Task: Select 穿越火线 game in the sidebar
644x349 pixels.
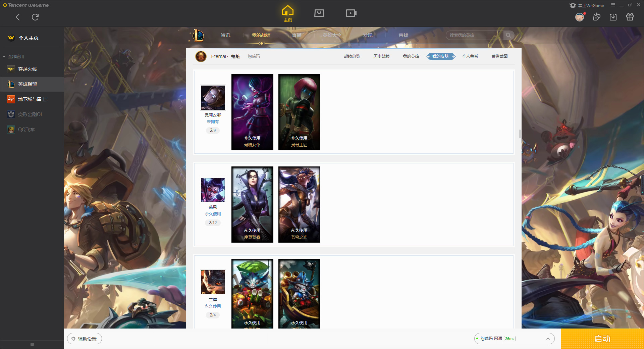Action: (x=32, y=69)
